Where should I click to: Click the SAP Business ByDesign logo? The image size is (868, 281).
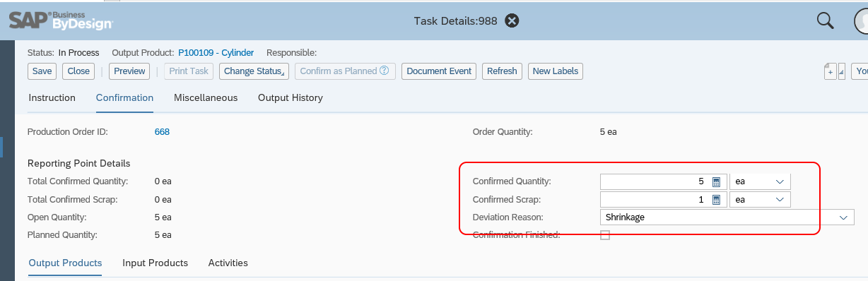click(61, 20)
